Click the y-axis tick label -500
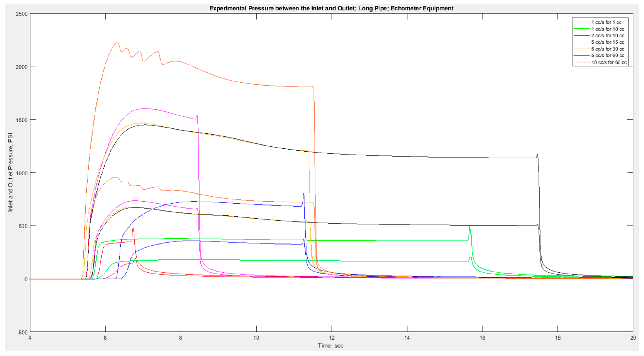The width and height of the screenshot is (644, 356). [x=22, y=333]
